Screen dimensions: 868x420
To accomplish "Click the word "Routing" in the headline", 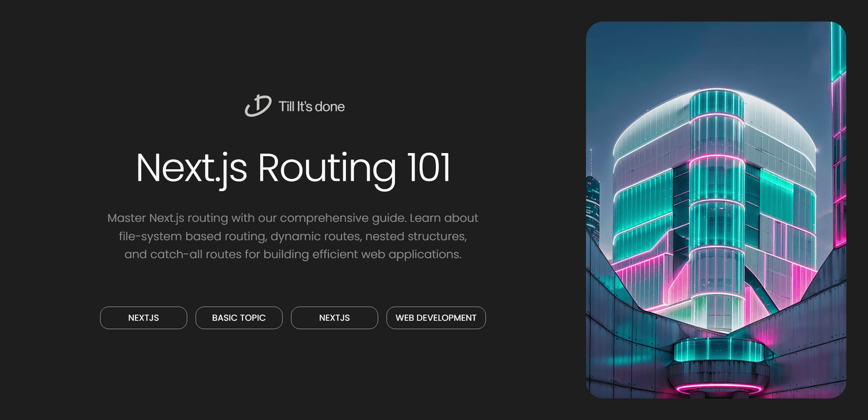I will coord(327,168).
